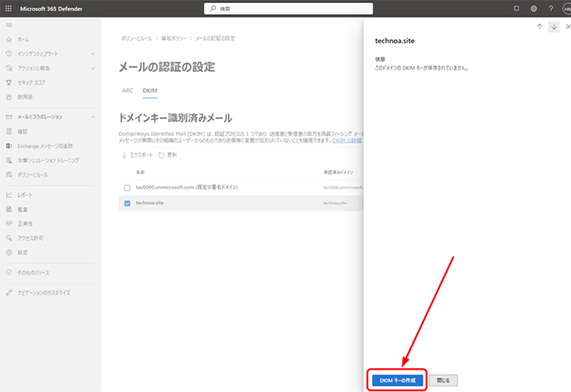Click the エクスポート download button
The width and height of the screenshot is (571, 392).
(x=137, y=155)
